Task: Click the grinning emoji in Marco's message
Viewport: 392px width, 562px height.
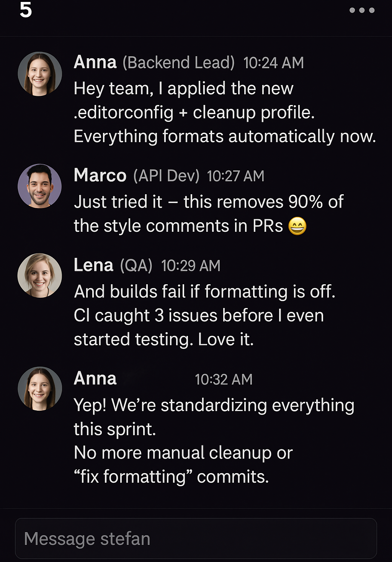Action: click(298, 226)
